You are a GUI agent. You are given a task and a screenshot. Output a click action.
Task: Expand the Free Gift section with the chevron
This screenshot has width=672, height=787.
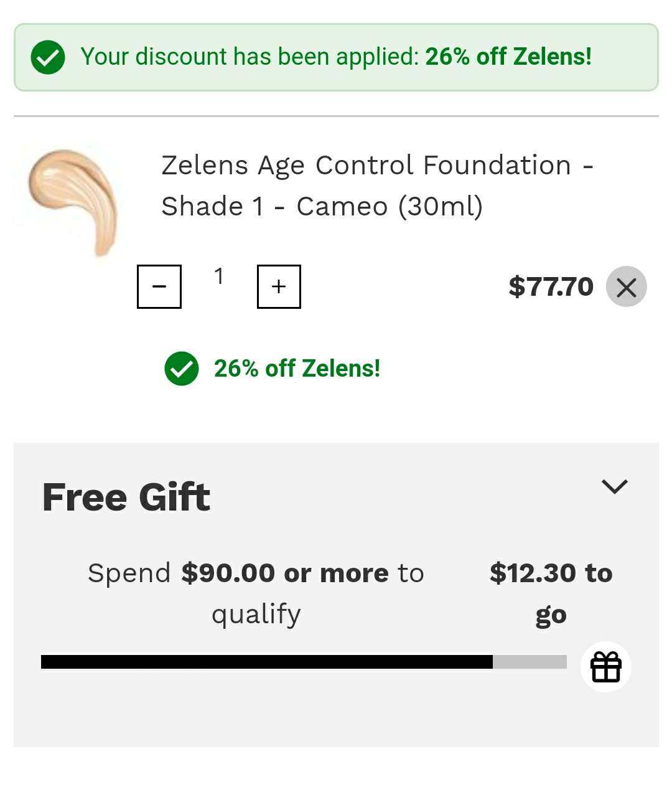(615, 486)
